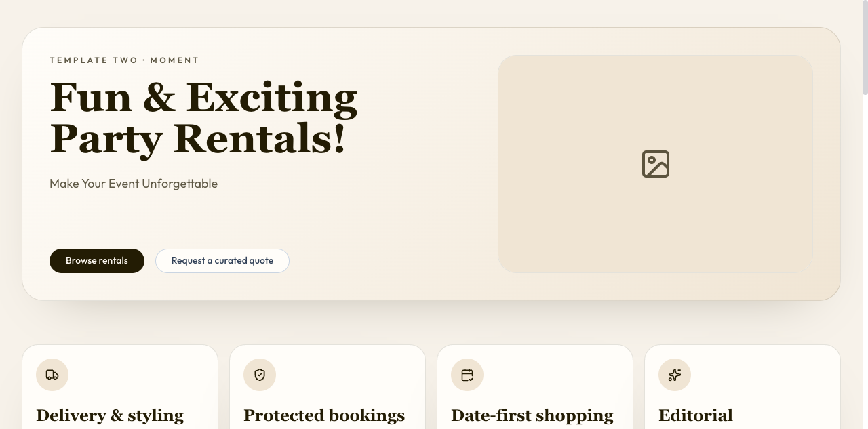The width and height of the screenshot is (868, 429).
Task: Click the Browse rentals button
Action: coord(97,261)
